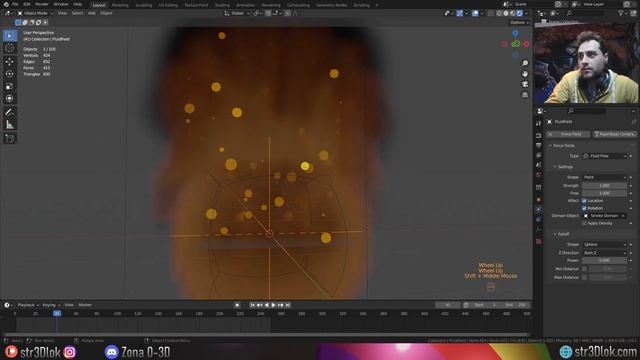Click the Force Field button
The height and width of the screenshot is (360, 640).
click(x=568, y=134)
